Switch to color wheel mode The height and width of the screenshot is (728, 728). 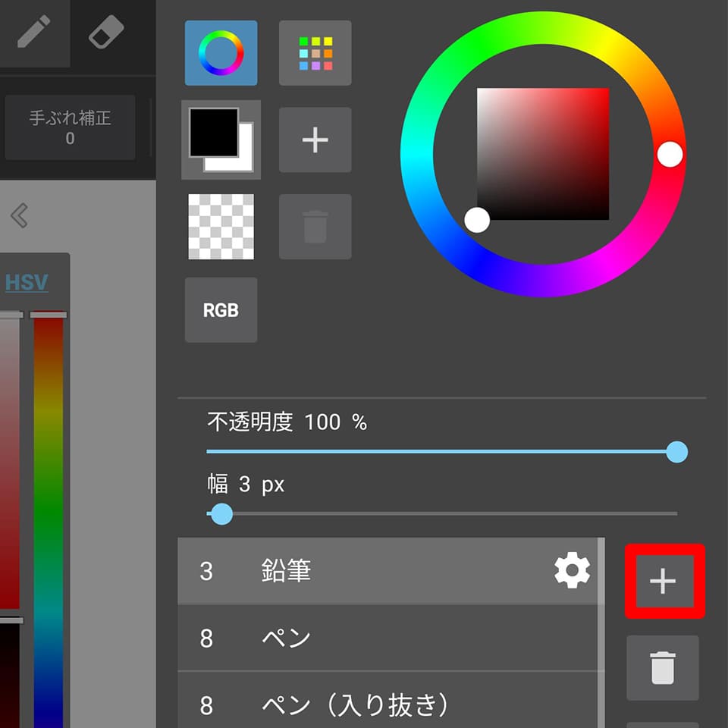pos(221,53)
